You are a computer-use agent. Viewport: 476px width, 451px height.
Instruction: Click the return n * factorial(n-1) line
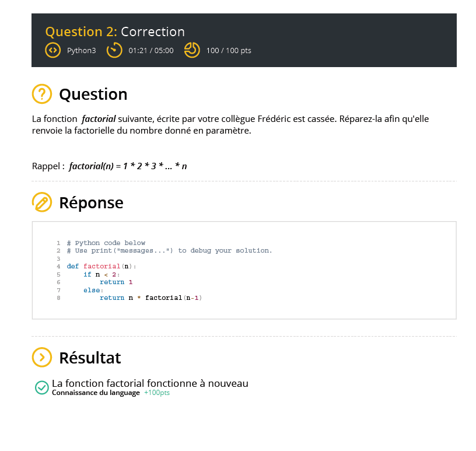pyautogui.click(x=150, y=298)
